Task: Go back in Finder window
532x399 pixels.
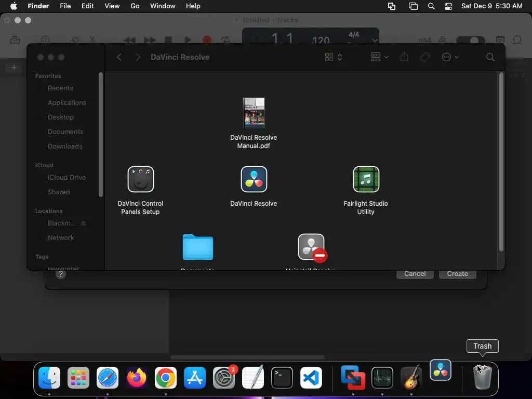Action: click(119, 57)
